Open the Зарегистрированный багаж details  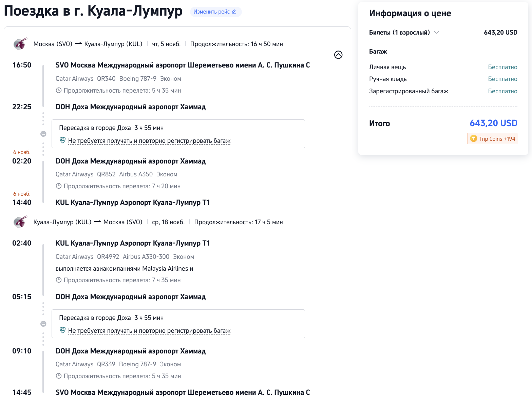click(408, 91)
